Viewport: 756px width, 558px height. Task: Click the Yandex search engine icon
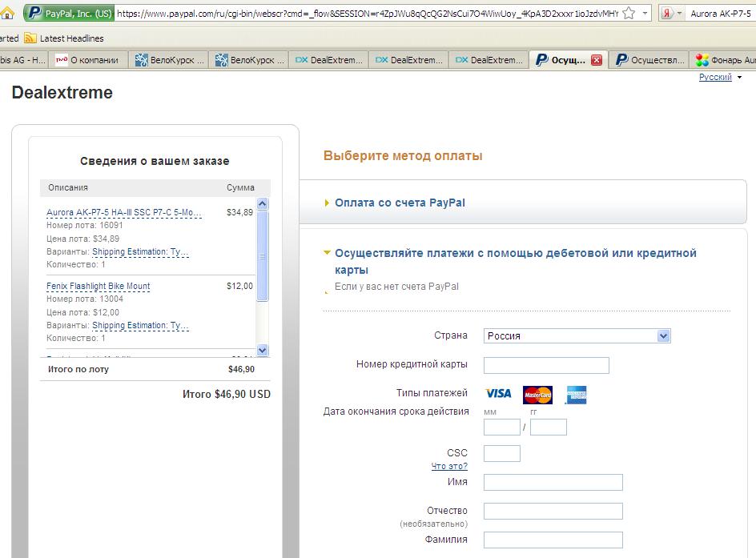667,13
